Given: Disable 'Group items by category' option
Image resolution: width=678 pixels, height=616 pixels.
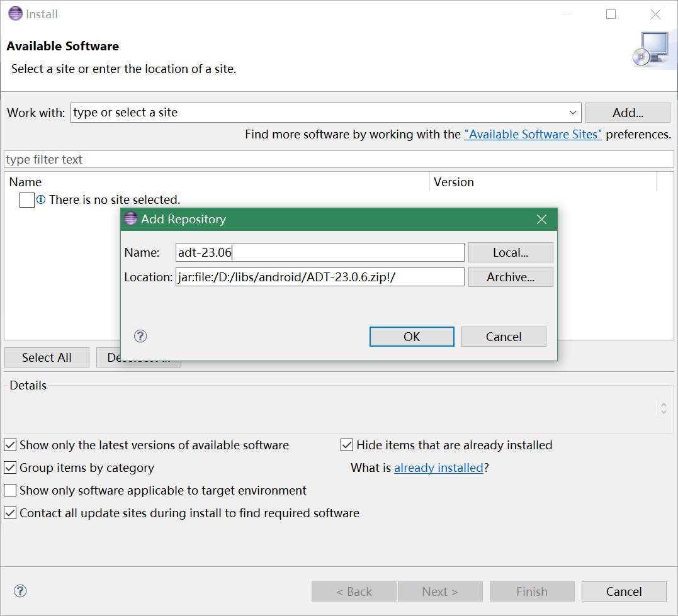Looking at the screenshot, I should (10, 468).
